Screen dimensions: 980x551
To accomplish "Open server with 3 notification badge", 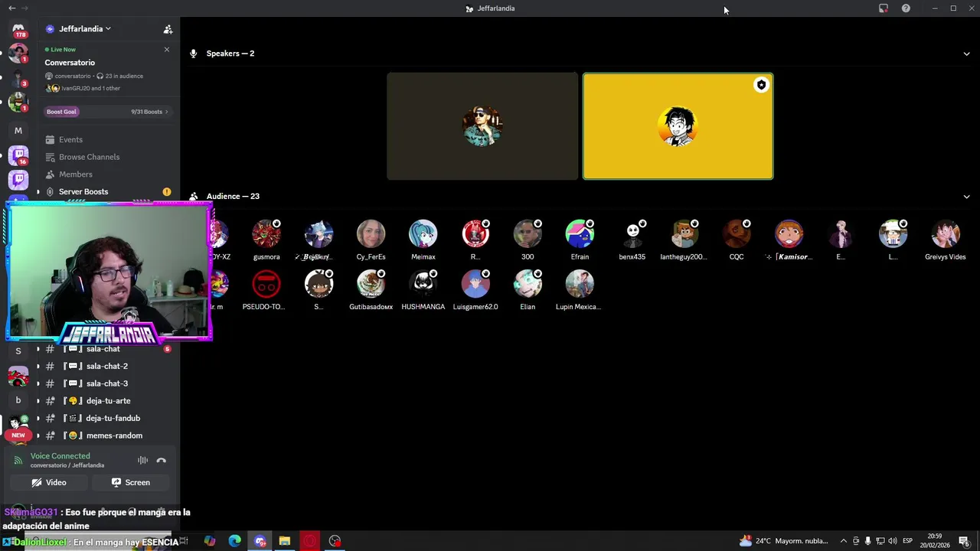I will (x=18, y=78).
